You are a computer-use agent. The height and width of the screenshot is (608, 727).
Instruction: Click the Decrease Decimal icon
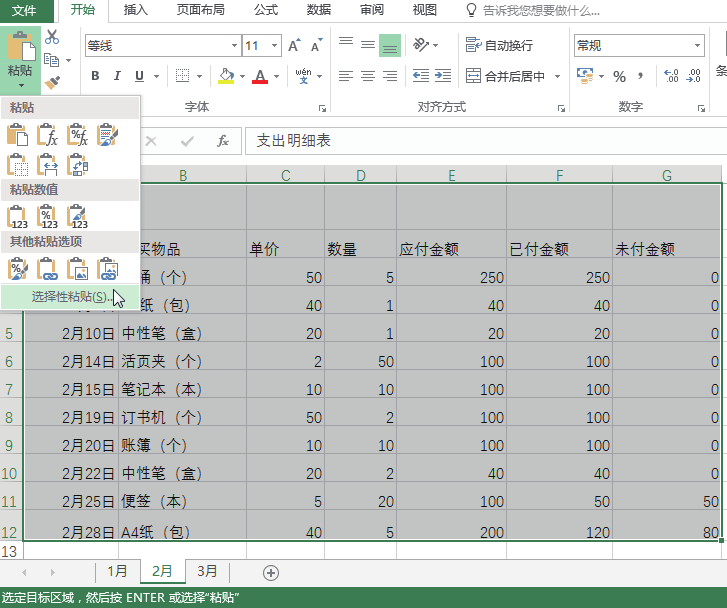point(694,76)
